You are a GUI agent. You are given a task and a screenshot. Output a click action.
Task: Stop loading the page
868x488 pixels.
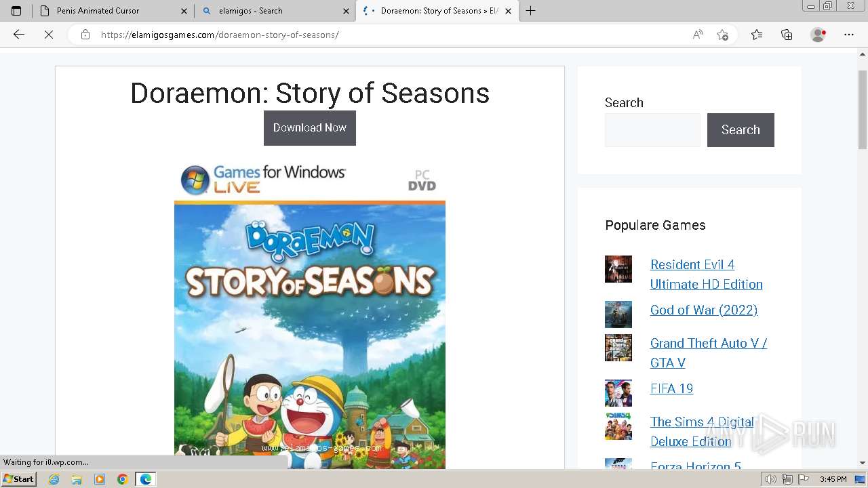tap(49, 35)
